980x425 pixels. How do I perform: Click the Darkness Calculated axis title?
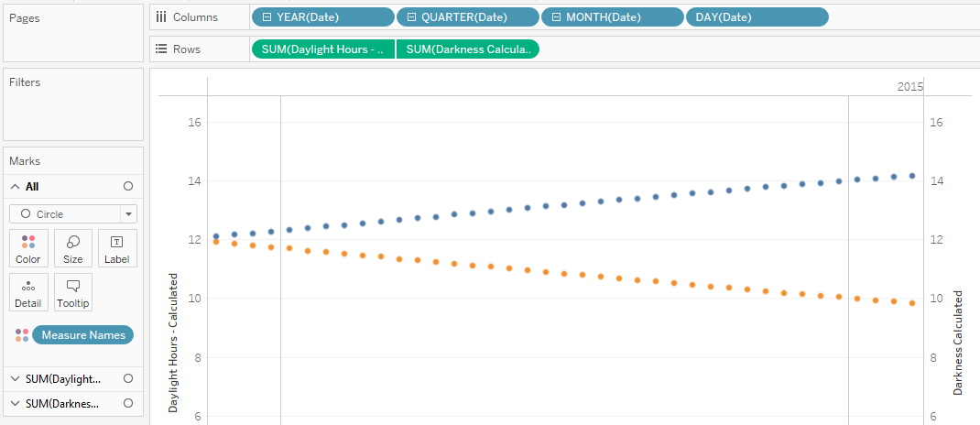click(957, 342)
